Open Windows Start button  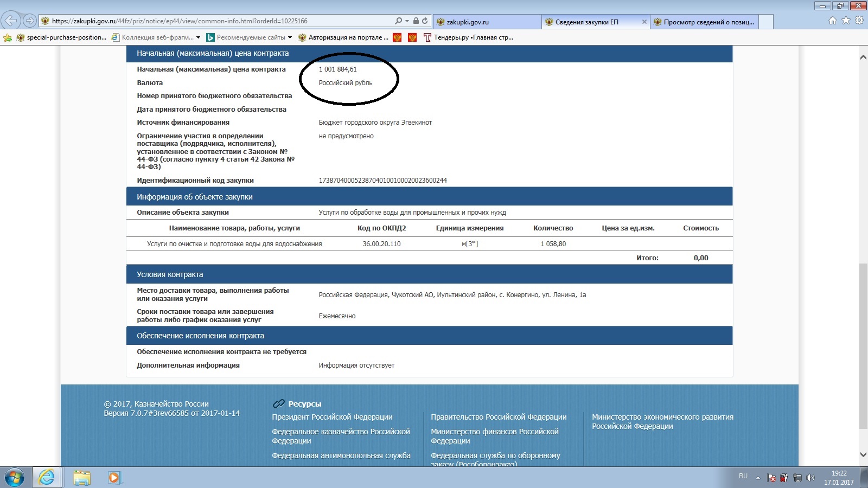click(x=14, y=478)
